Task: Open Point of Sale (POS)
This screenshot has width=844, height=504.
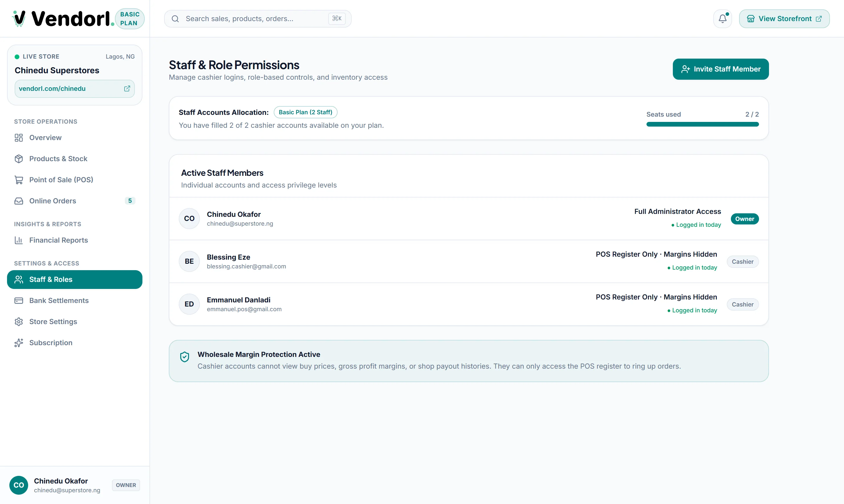Action: tap(75, 180)
